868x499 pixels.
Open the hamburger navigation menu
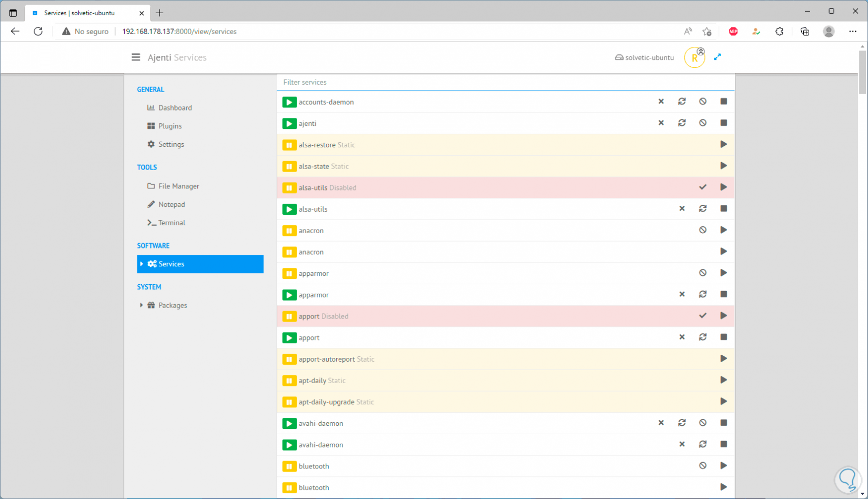point(136,57)
